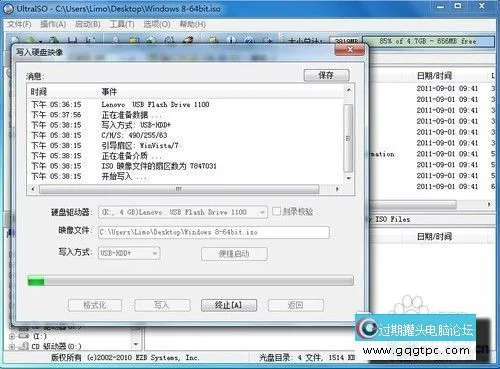Click the drive tree scroll-down arrow
Viewport: 500px width, 369px height.
point(136,344)
